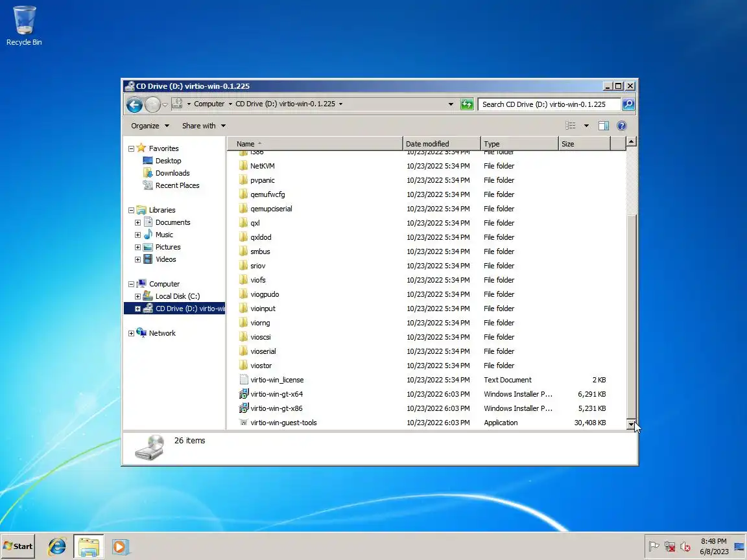Open the Share with menu
The width and height of the screenshot is (747, 560).
(x=204, y=126)
